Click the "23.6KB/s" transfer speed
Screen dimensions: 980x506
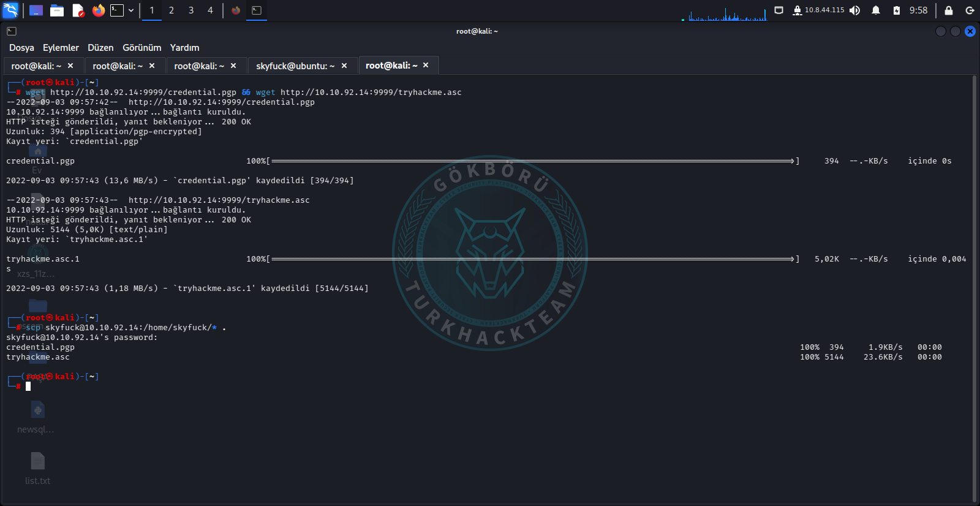[x=883, y=357]
